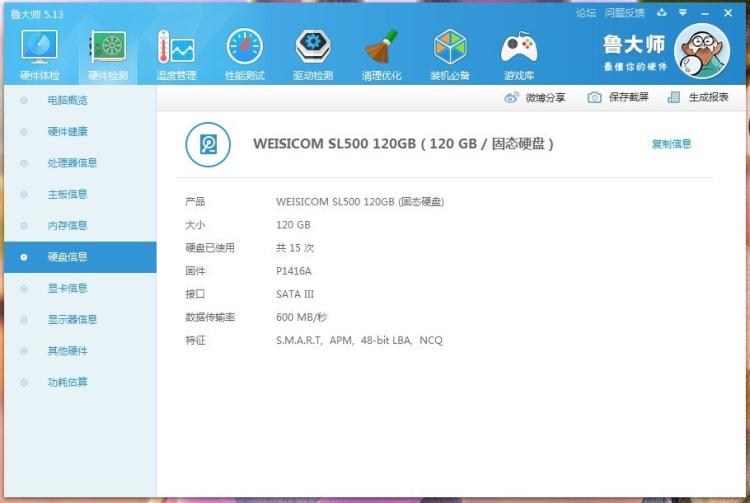Image resolution: width=750 pixels, height=503 pixels.
Task: Select 处理器信息 in sidebar
Action: [x=80, y=163]
